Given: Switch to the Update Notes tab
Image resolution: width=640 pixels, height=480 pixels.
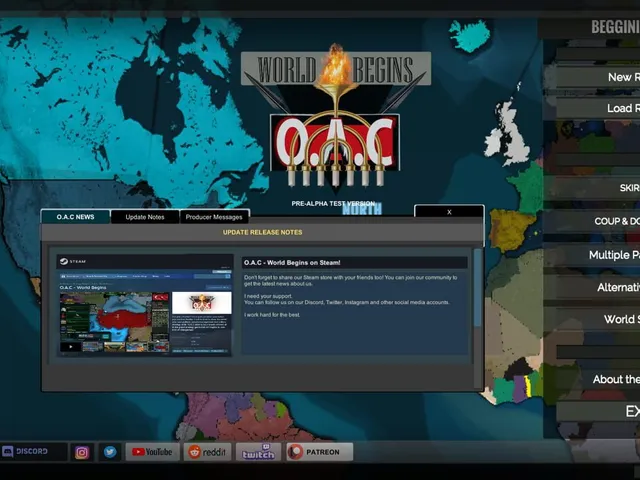Looking at the screenshot, I should click(145, 217).
